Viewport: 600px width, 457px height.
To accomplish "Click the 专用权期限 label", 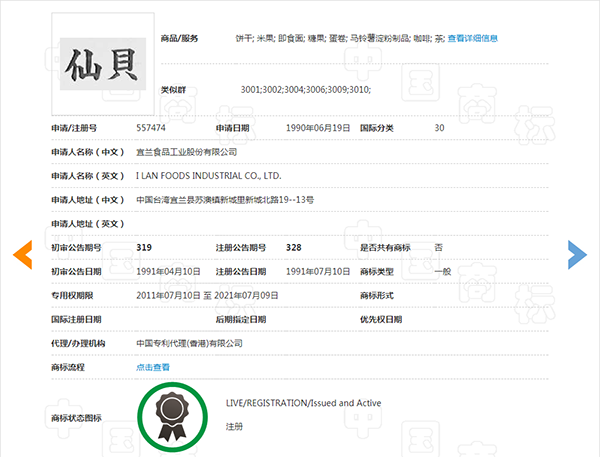I will click(72, 295).
